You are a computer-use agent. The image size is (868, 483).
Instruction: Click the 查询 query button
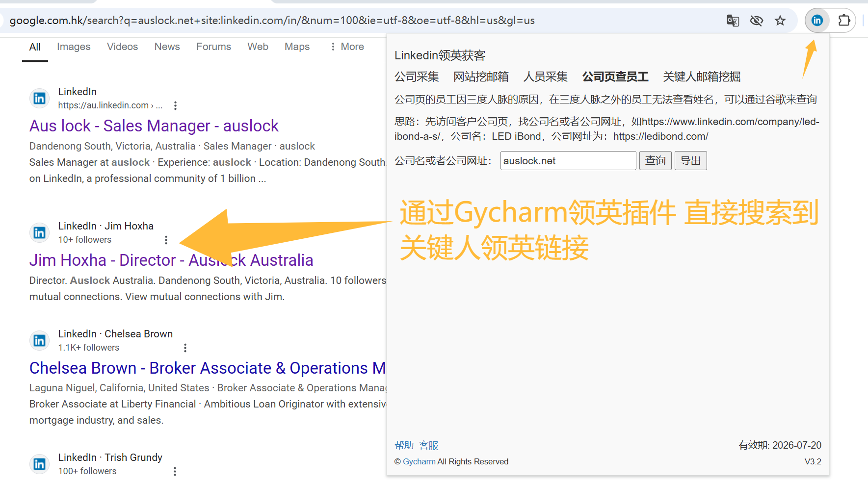655,161
